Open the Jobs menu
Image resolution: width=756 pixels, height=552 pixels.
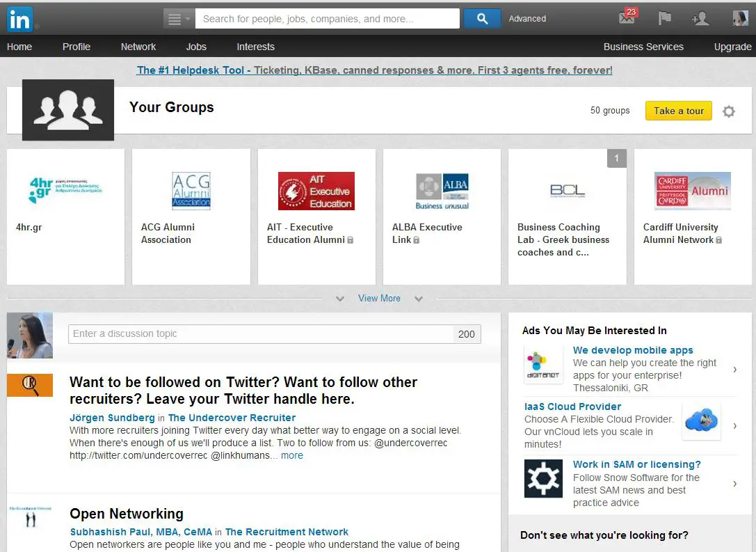point(196,47)
